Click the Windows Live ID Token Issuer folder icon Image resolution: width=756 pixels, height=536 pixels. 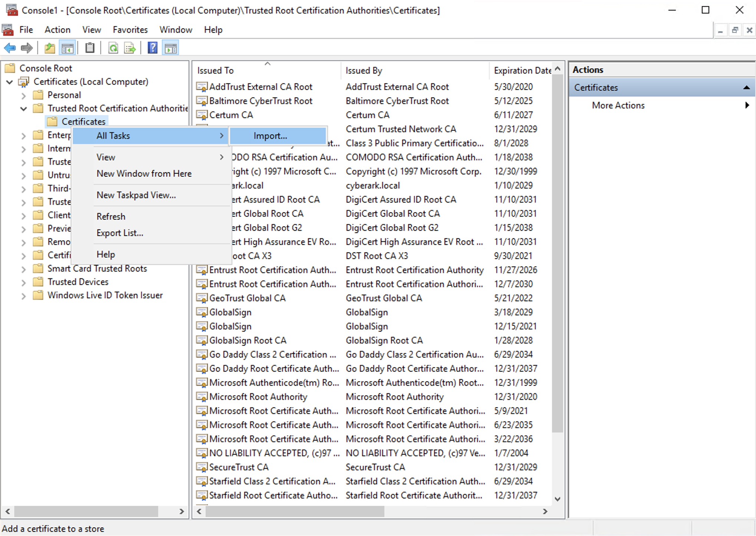pyautogui.click(x=38, y=295)
